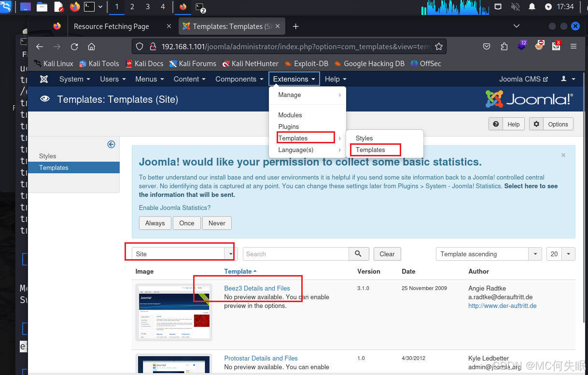This screenshot has height=375, width=588.
Task: Clear the template search filter
Action: pyautogui.click(x=387, y=254)
